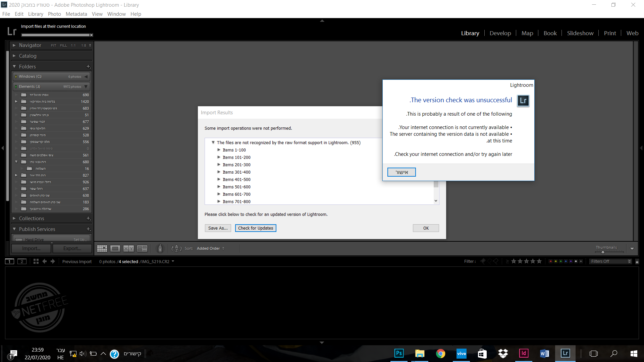Toggle the red color label filter
This screenshot has width=644, height=362.
click(x=550, y=261)
